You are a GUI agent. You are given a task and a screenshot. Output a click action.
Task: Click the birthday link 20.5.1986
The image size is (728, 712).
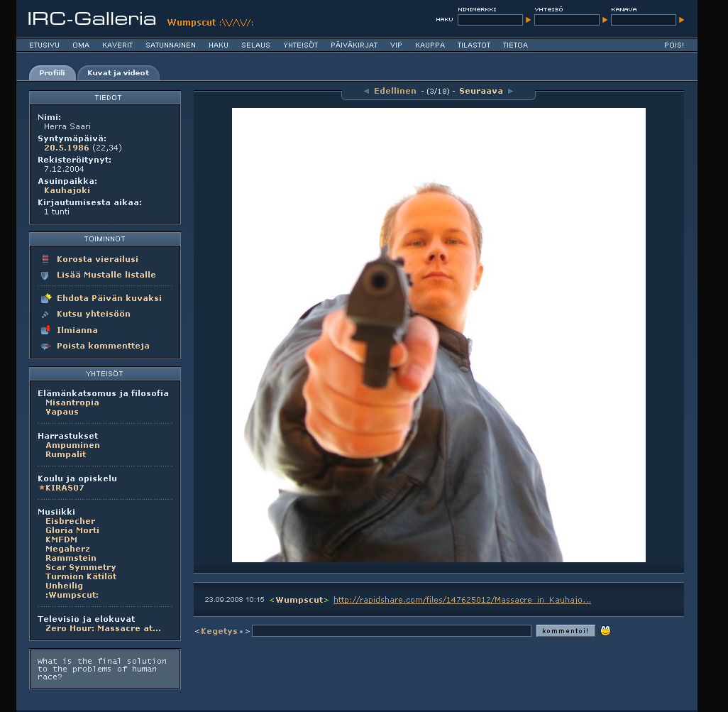[67, 148]
